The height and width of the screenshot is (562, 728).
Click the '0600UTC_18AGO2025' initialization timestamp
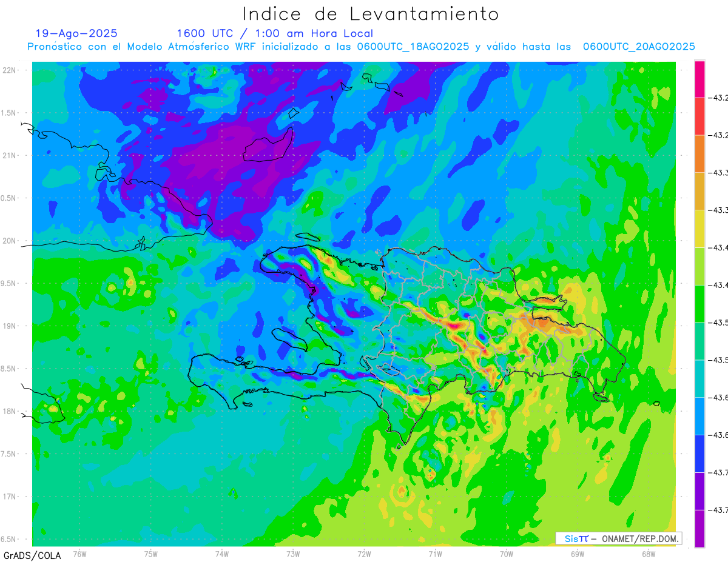[413, 47]
